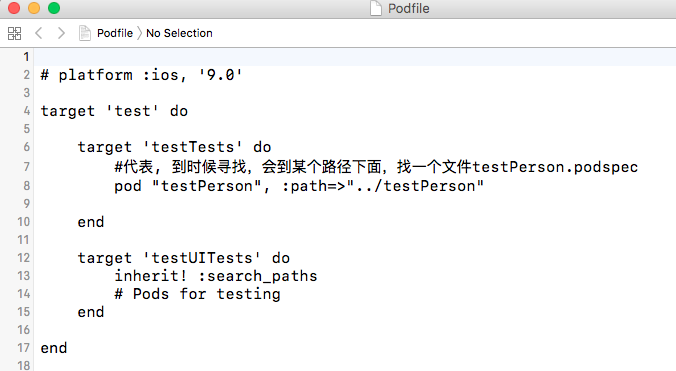Click the '# Pods for testing' comment
Screen dimensions: 676x371
[197, 294]
